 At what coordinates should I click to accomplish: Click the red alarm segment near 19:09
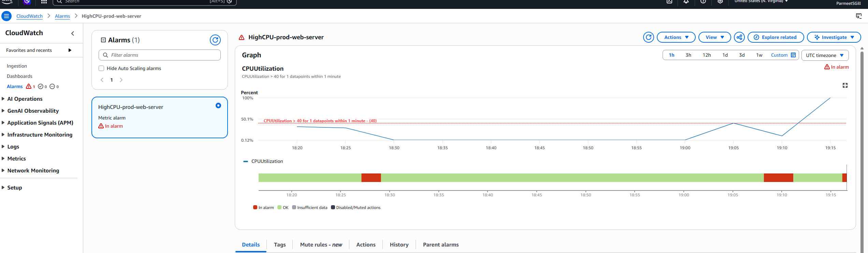point(778,178)
